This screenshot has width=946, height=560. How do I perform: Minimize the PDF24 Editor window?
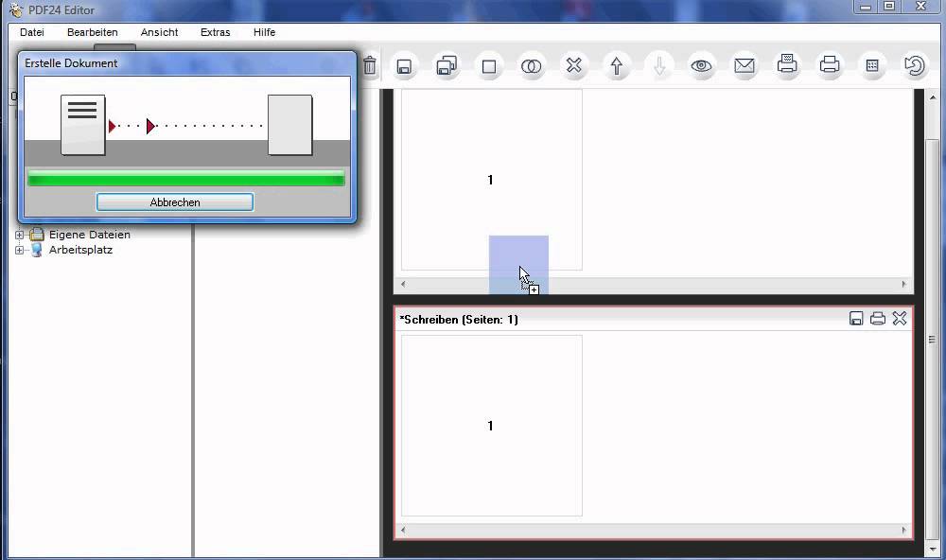point(866,7)
